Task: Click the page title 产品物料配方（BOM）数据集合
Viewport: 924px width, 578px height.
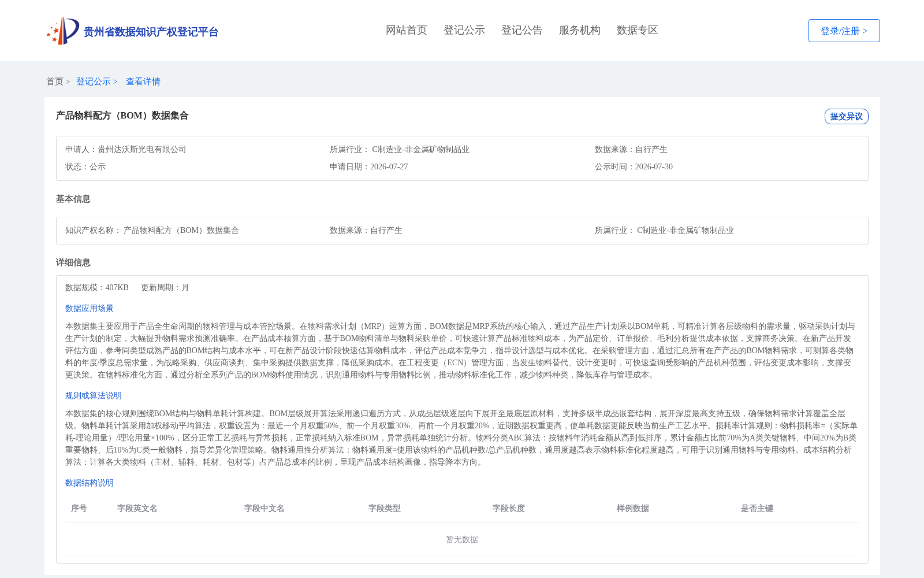Action: tap(122, 116)
